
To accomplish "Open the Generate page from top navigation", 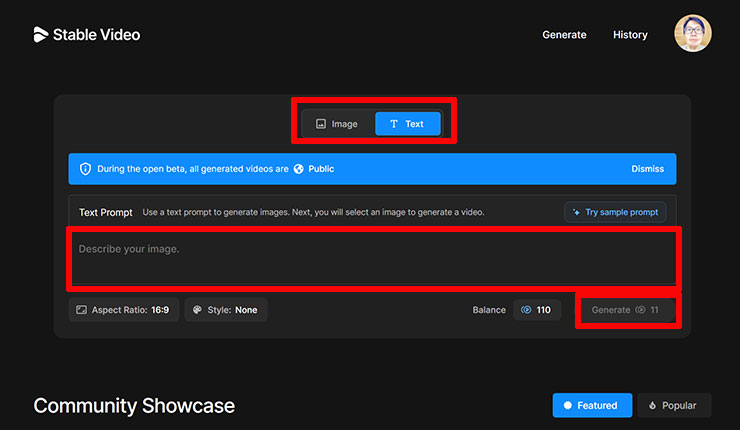I will 564,35.
